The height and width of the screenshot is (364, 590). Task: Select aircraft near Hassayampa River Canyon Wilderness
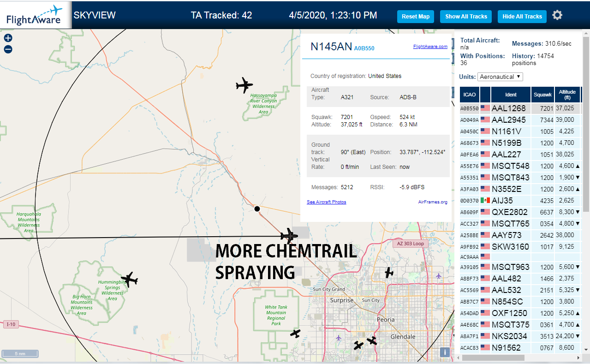244,85
